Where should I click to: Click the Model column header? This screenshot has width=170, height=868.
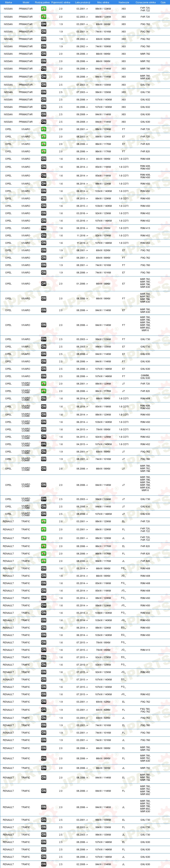pos(26,2)
